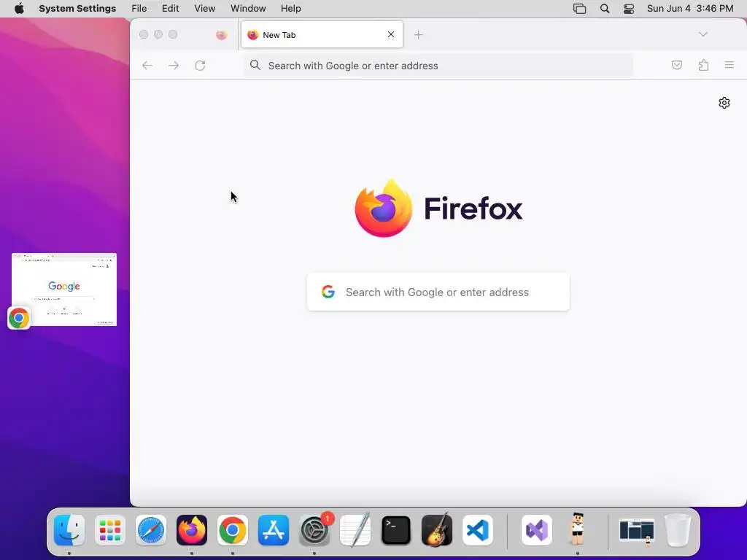Image resolution: width=747 pixels, height=560 pixels.
Task: Click the Firefox logo on new tab page
Action: click(438, 209)
